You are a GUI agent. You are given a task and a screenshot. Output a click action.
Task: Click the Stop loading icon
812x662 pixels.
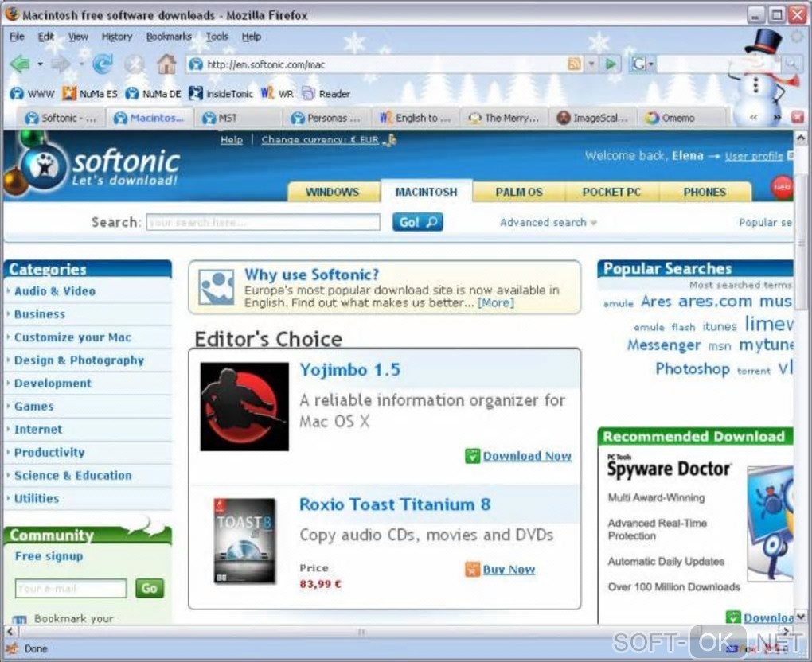pyautogui.click(x=135, y=64)
